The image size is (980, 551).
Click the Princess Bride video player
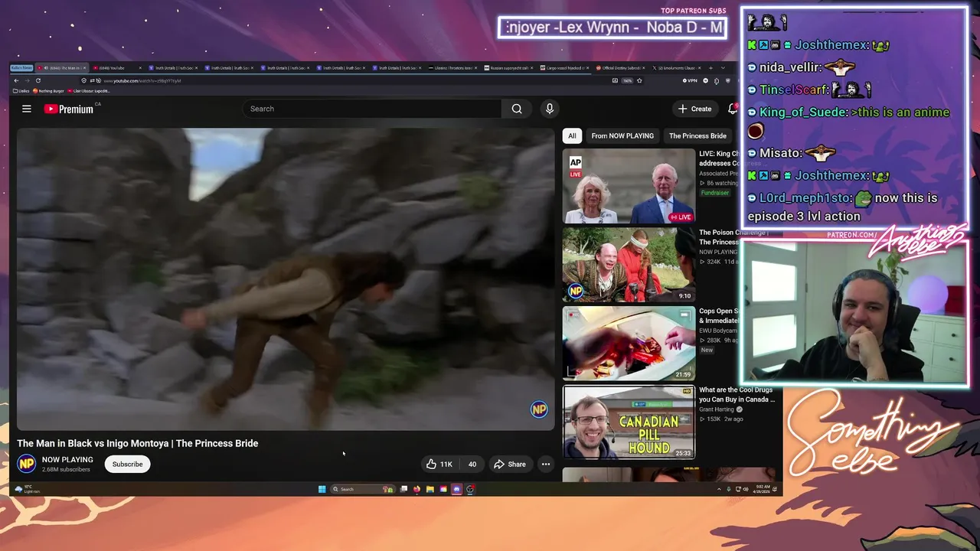click(286, 279)
